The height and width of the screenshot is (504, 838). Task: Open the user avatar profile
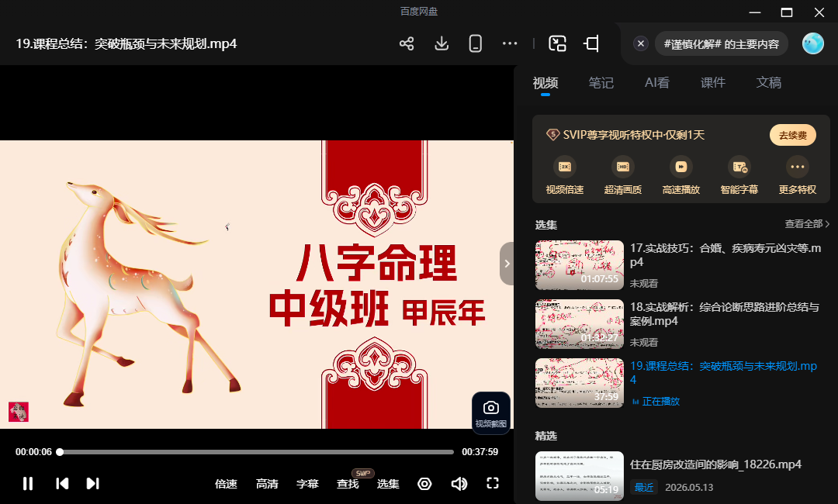click(x=813, y=43)
